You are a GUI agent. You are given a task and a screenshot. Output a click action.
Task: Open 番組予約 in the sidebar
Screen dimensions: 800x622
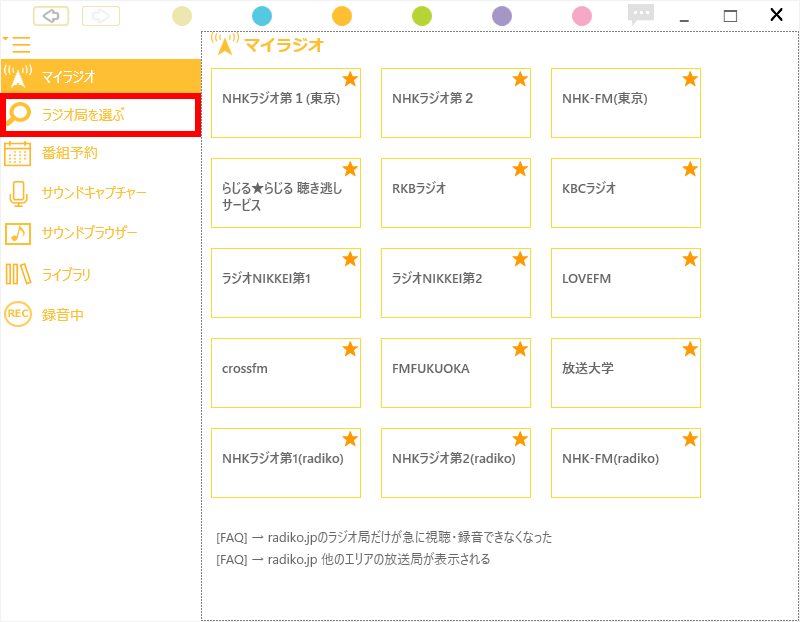point(101,153)
